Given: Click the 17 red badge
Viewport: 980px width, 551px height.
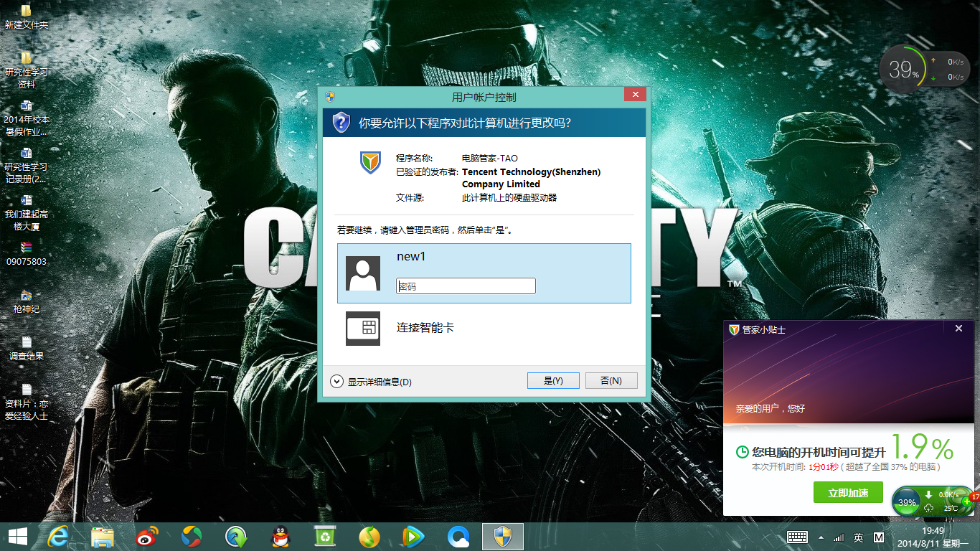Looking at the screenshot, I should coord(974,496).
